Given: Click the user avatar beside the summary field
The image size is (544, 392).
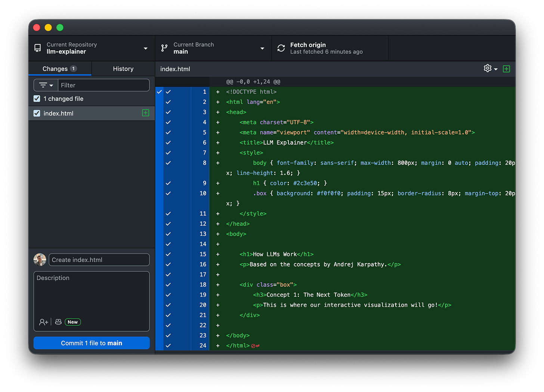Looking at the screenshot, I should (x=40, y=259).
